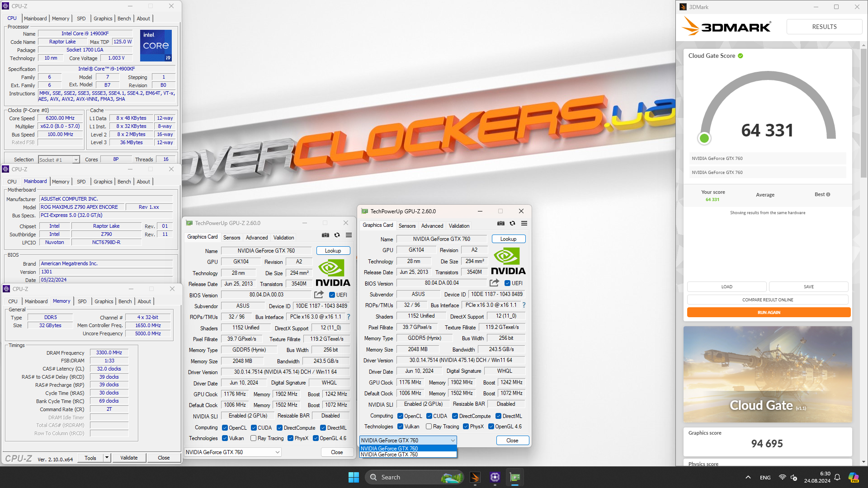Image resolution: width=868 pixels, height=488 pixels.
Task: Click the score gauge indicator dot in 3DMark
Action: pyautogui.click(x=704, y=138)
